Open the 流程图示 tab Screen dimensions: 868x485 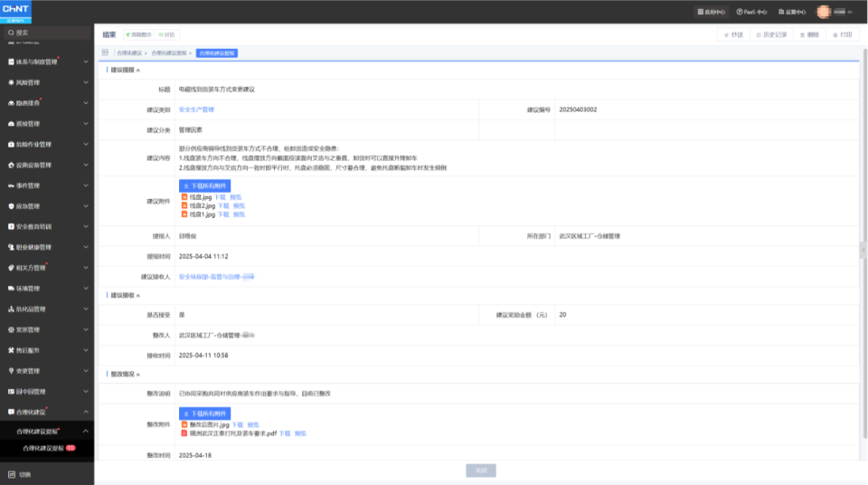coord(138,35)
